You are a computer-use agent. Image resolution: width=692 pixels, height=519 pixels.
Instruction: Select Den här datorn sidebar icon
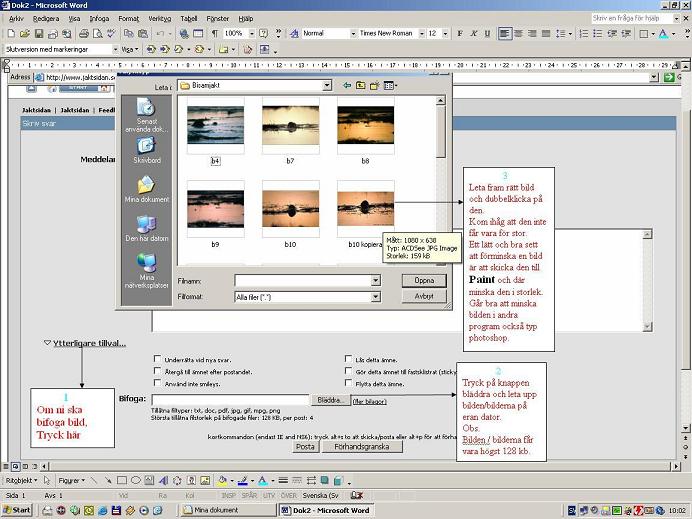[146, 225]
